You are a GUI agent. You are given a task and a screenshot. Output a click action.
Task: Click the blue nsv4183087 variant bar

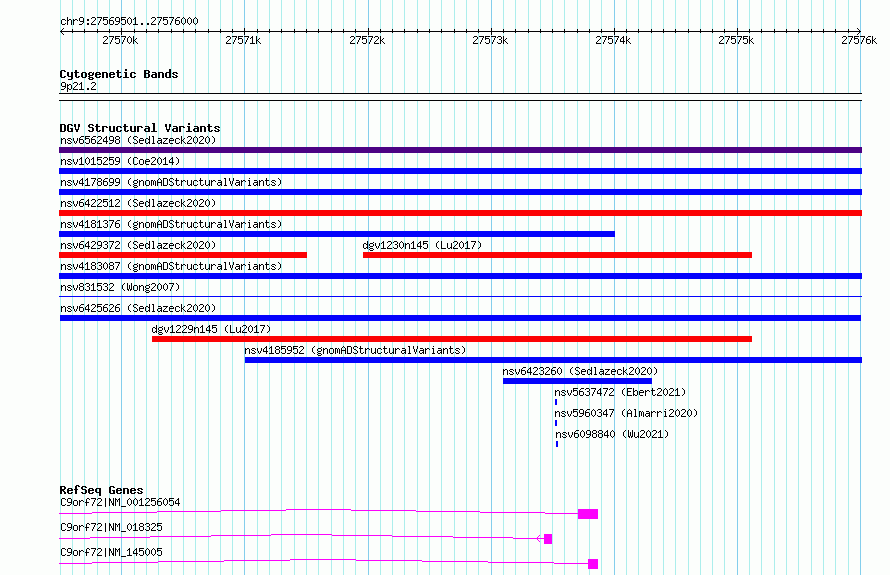coord(460,276)
